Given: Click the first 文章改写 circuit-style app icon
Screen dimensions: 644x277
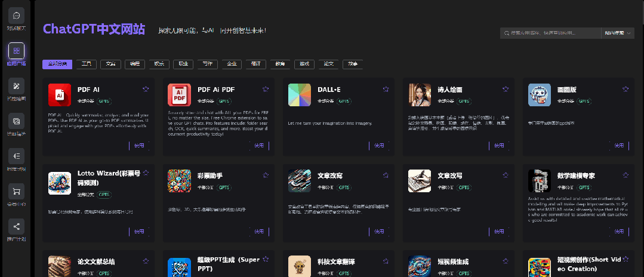Looking at the screenshot, I should pyautogui.click(x=300, y=181).
